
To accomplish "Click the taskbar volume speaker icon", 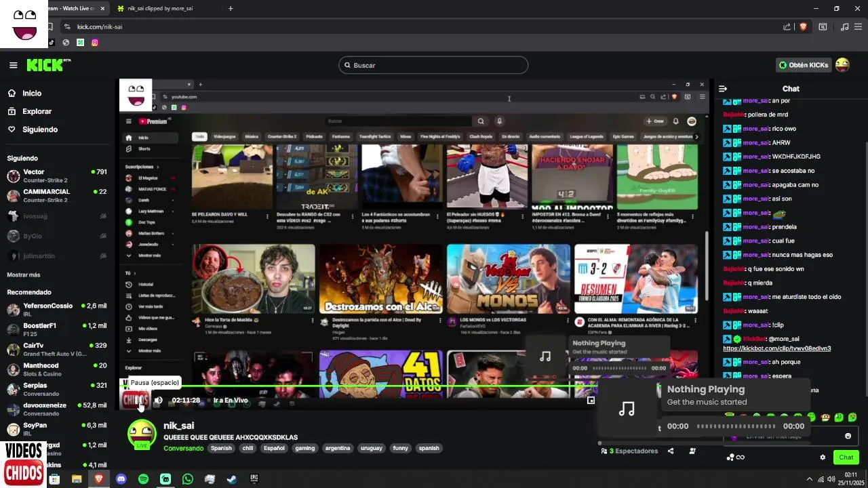I will tap(832, 479).
